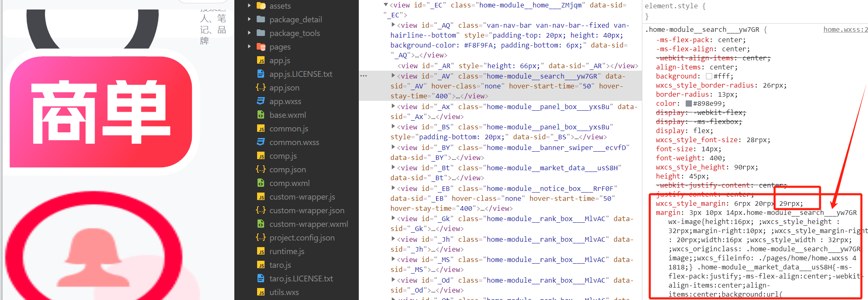The width and height of the screenshot is (868, 300).
Task: Click the element.style rule block
Action: [x=675, y=11]
